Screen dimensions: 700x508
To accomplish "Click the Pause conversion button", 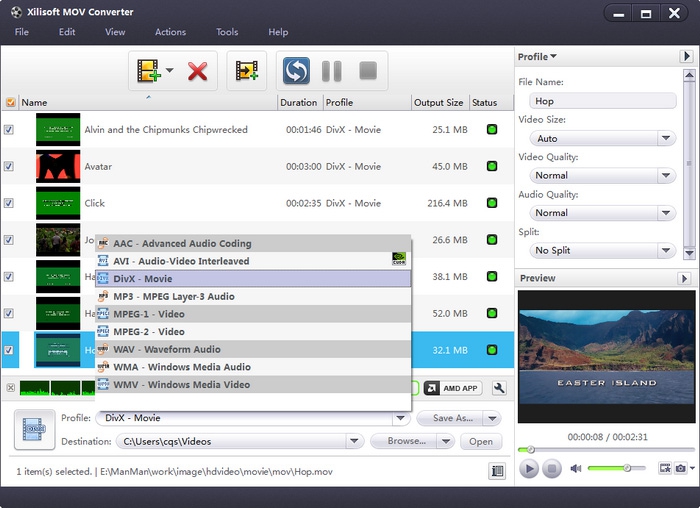I will coord(332,71).
